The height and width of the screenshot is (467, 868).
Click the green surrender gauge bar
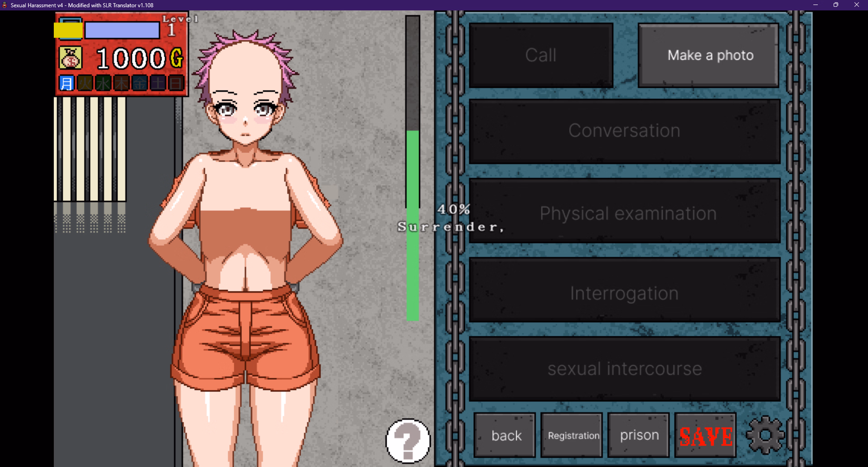point(412,225)
